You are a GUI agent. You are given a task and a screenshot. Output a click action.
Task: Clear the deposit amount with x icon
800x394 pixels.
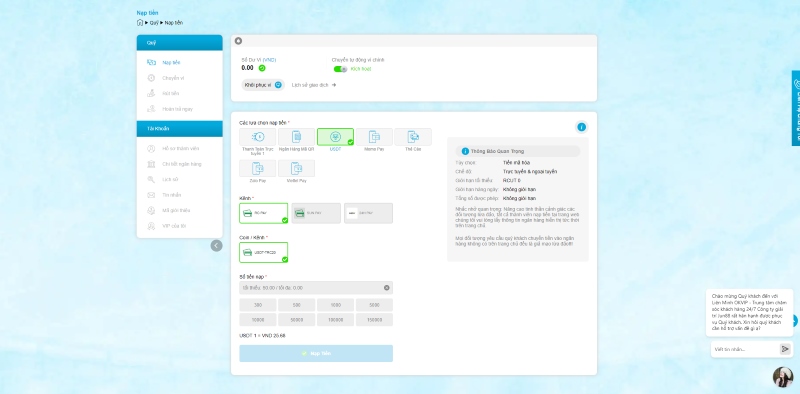(386, 288)
